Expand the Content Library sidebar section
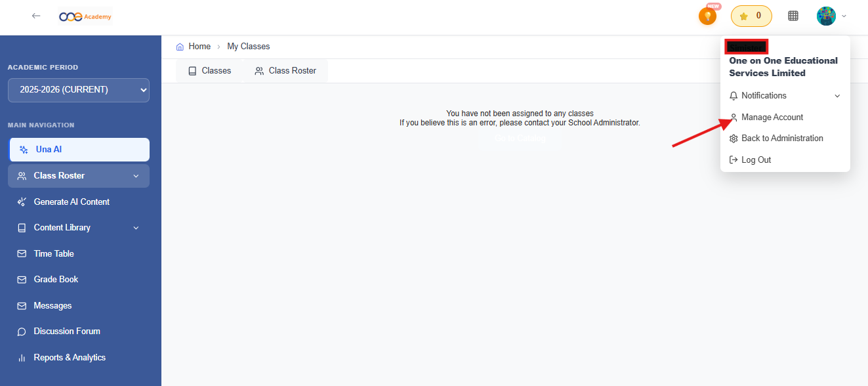The width and height of the screenshot is (868, 386). click(79, 228)
